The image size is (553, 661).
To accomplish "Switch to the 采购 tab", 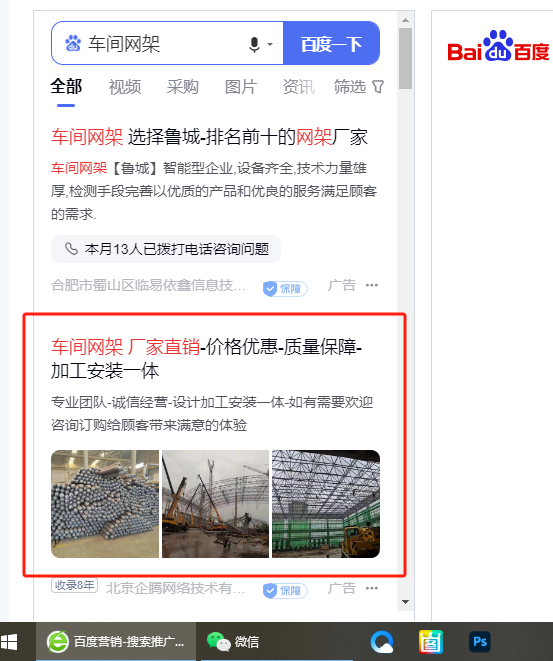I will point(183,87).
